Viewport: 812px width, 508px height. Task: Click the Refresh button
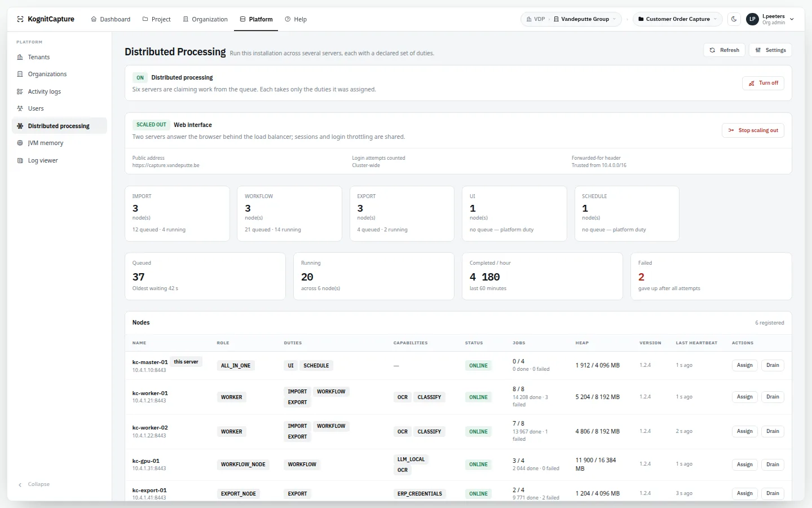point(725,50)
